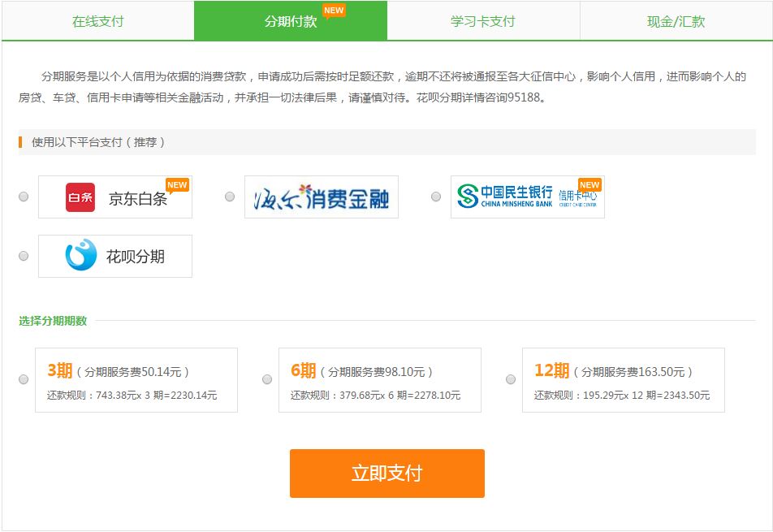Switch to the 在线支付 tab
The height and width of the screenshot is (532, 773).
[x=97, y=21]
